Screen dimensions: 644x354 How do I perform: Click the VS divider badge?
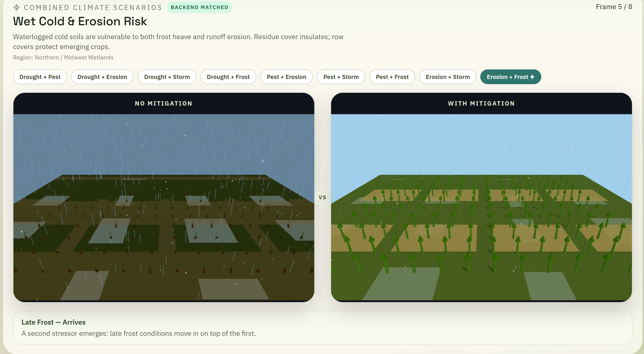click(x=322, y=197)
